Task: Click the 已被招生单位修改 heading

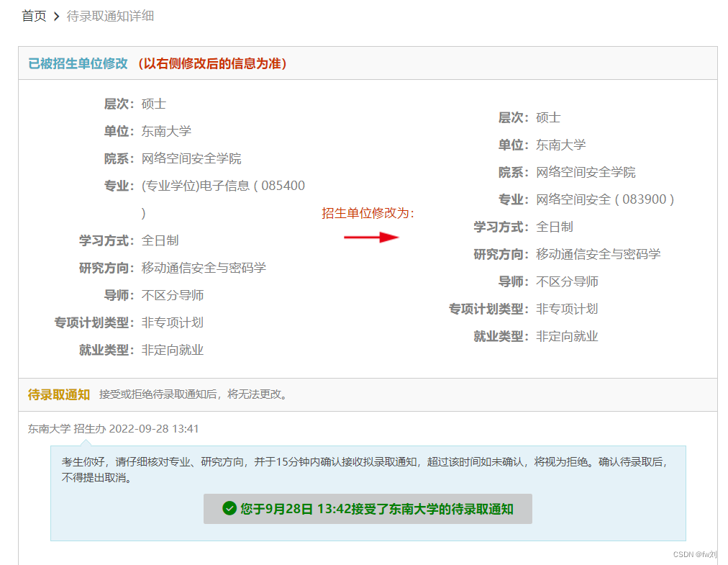Action: [x=78, y=63]
